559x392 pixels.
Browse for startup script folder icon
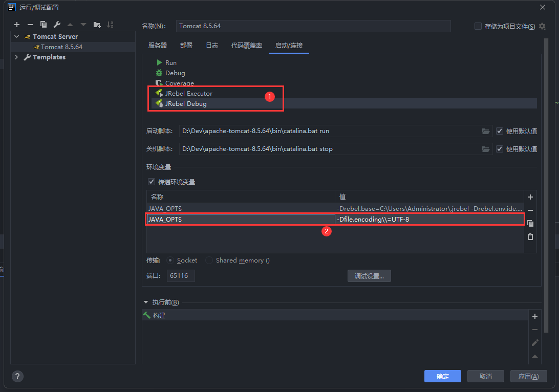pyautogui.click(x=486, y=131)
